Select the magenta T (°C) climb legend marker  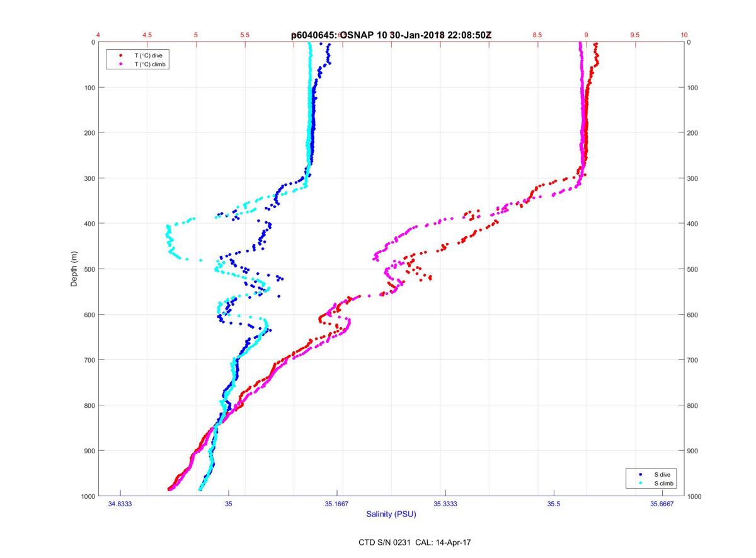[120, 64]
